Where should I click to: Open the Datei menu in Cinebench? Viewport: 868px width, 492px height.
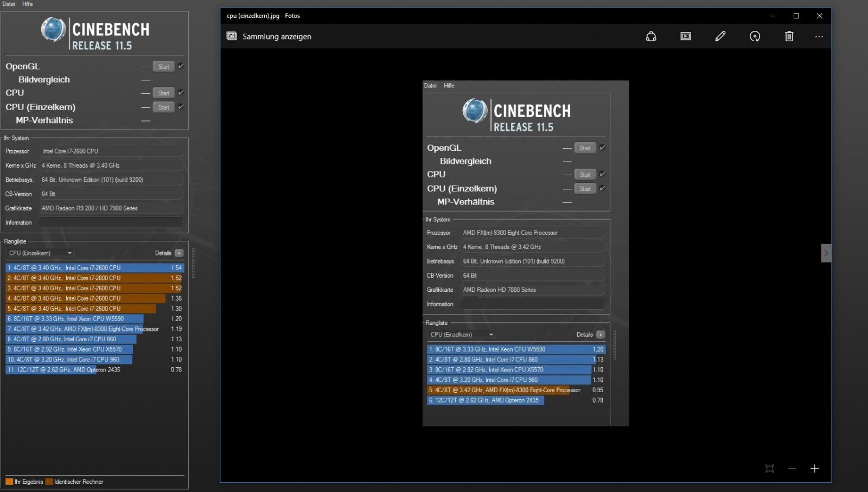coord(9,4)
